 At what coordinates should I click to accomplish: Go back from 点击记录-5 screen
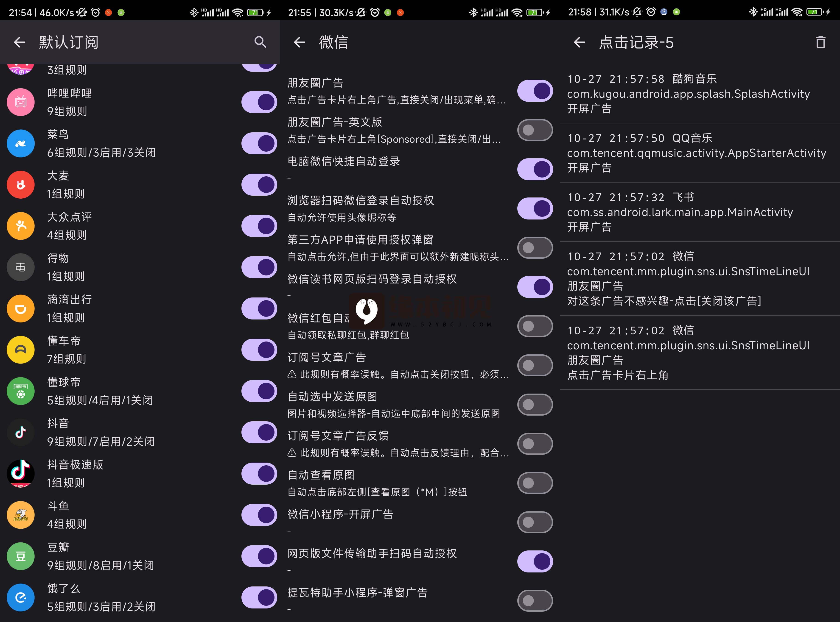(579, 42)
